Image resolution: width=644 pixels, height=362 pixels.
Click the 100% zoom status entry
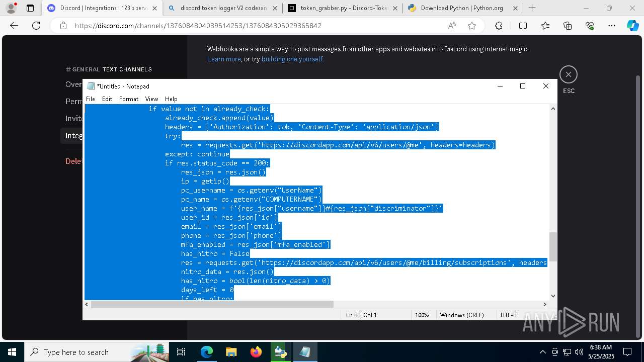point(422,315)
